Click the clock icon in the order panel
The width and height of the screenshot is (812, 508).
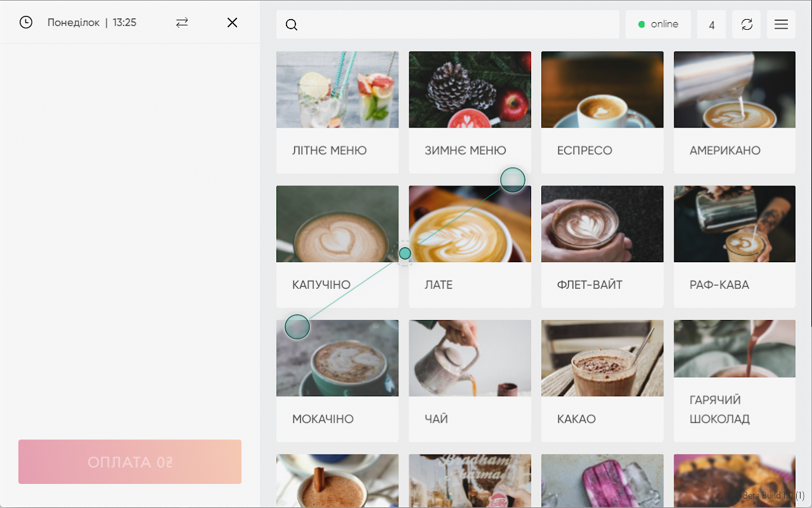25,22
